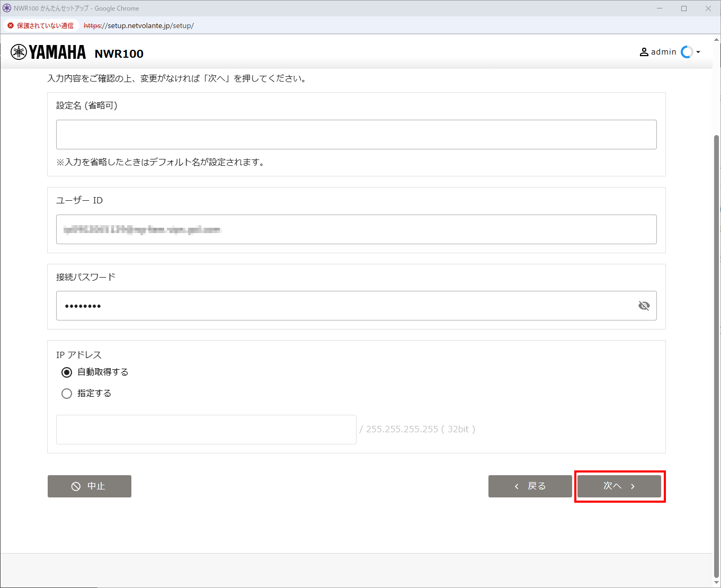Click the ユーザー ID input field
Screen dimensions: 721x588
click(x=356, y=229)
